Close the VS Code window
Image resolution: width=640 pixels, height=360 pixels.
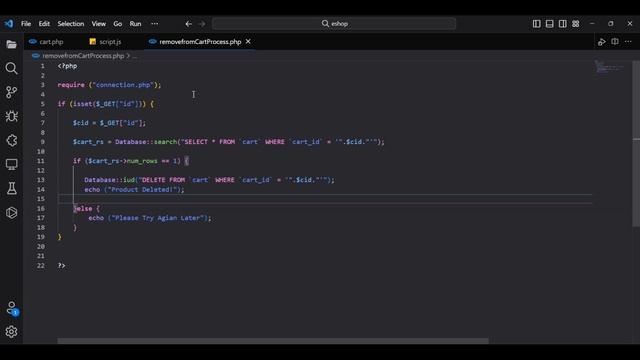point(629,24)
